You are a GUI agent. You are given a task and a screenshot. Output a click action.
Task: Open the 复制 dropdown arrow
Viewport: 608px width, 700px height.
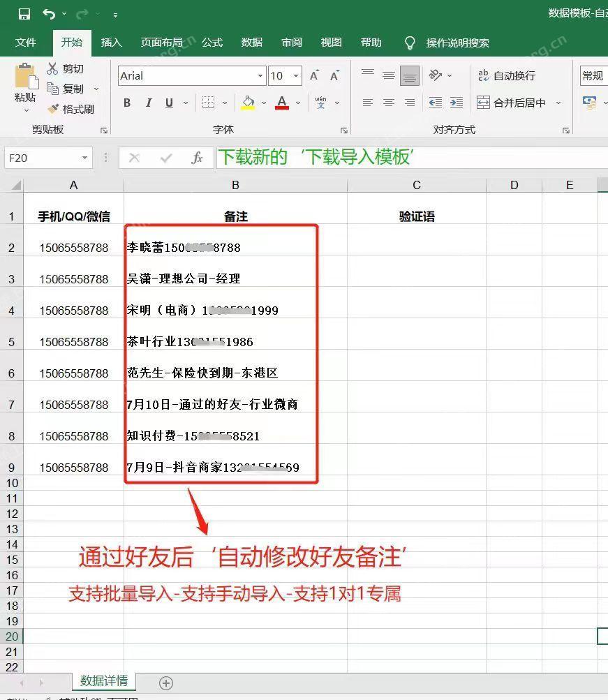[x=96, y=89]
